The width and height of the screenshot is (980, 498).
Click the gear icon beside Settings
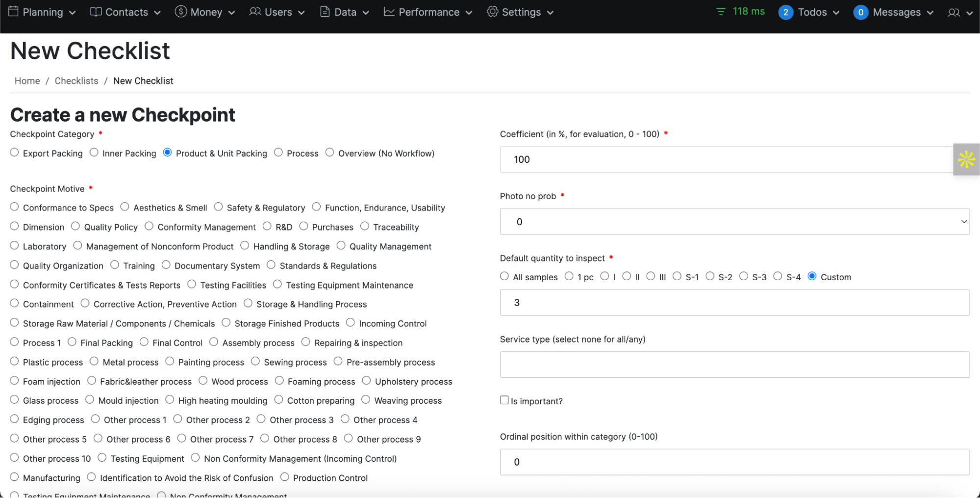(x=492, y=12)
